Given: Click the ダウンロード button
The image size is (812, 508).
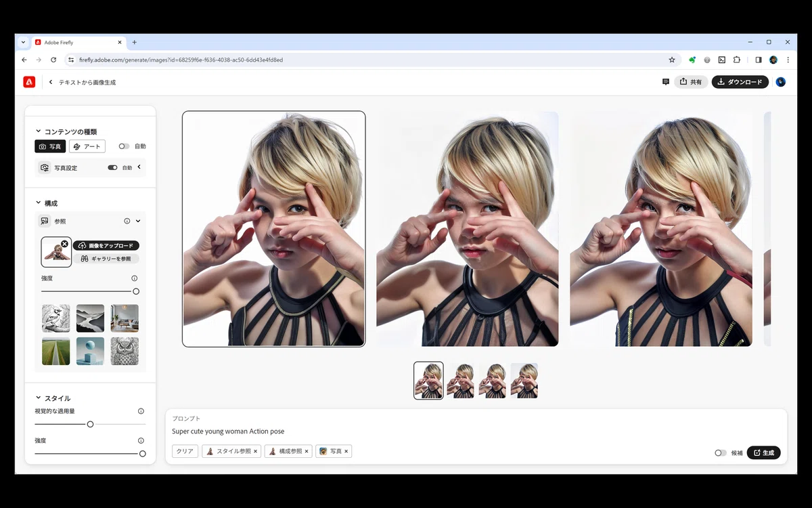Looking at the screenshot, I should point(740,82).
